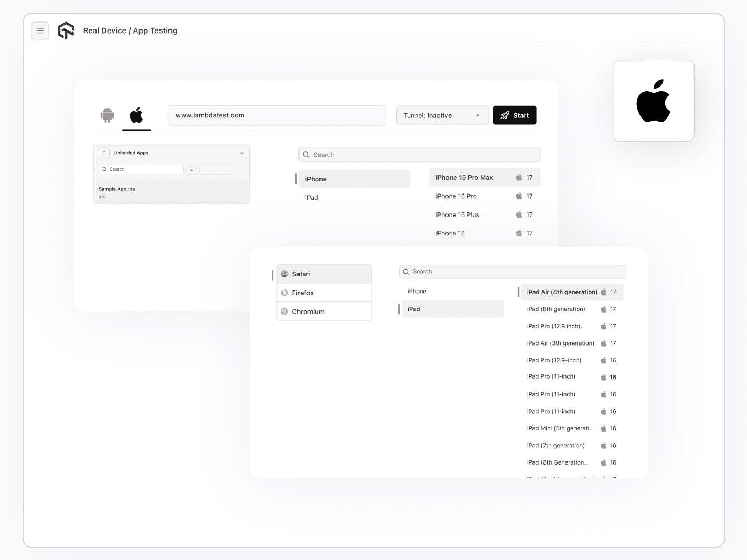Choose iPhone 15 Pro Max device
The image size is (747, 560).
[x=485, y=177]
